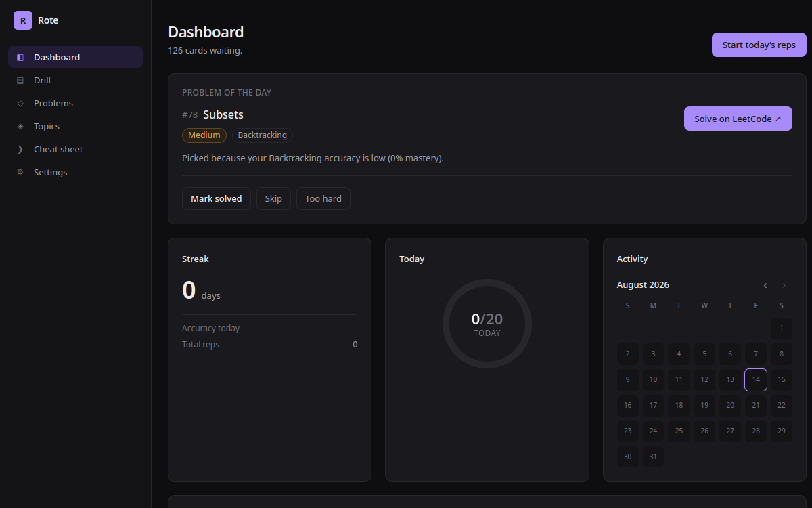Go to next month in Activity calendar
The image size is (812, 508).
tap(784, 285)
